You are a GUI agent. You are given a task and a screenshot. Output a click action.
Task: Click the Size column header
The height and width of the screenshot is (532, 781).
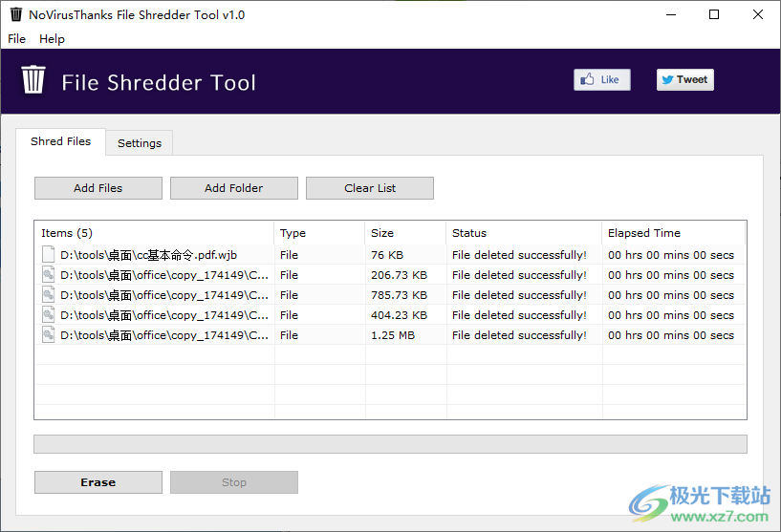[405, 233]
